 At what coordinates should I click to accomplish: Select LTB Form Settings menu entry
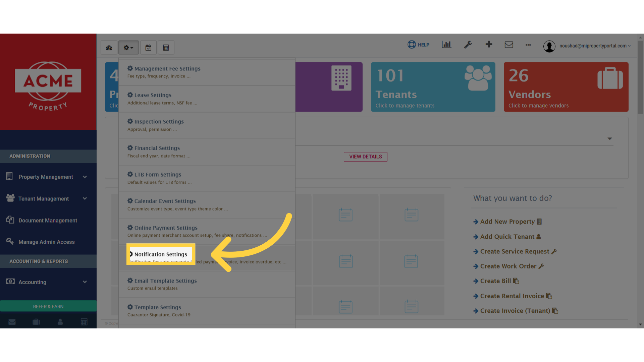point(207,178)
